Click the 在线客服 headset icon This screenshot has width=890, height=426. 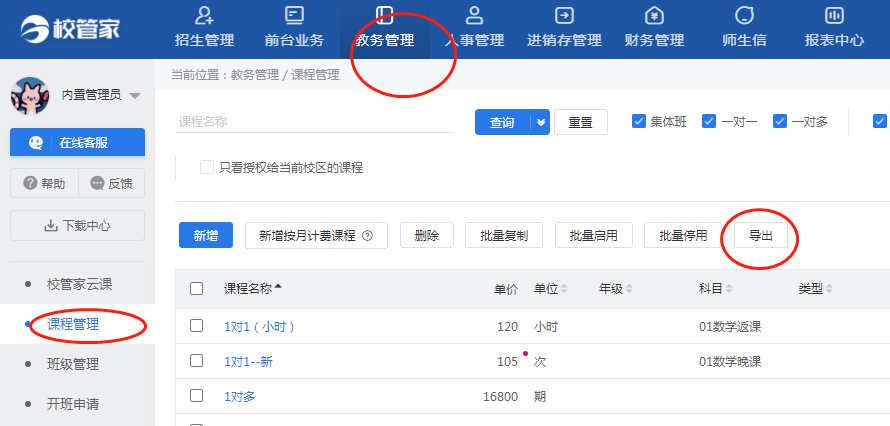36,143
